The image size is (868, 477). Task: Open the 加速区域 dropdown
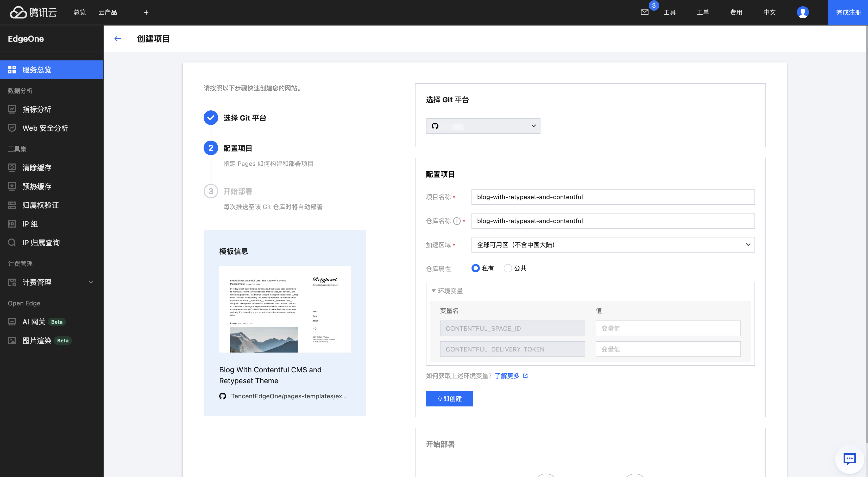613,245
